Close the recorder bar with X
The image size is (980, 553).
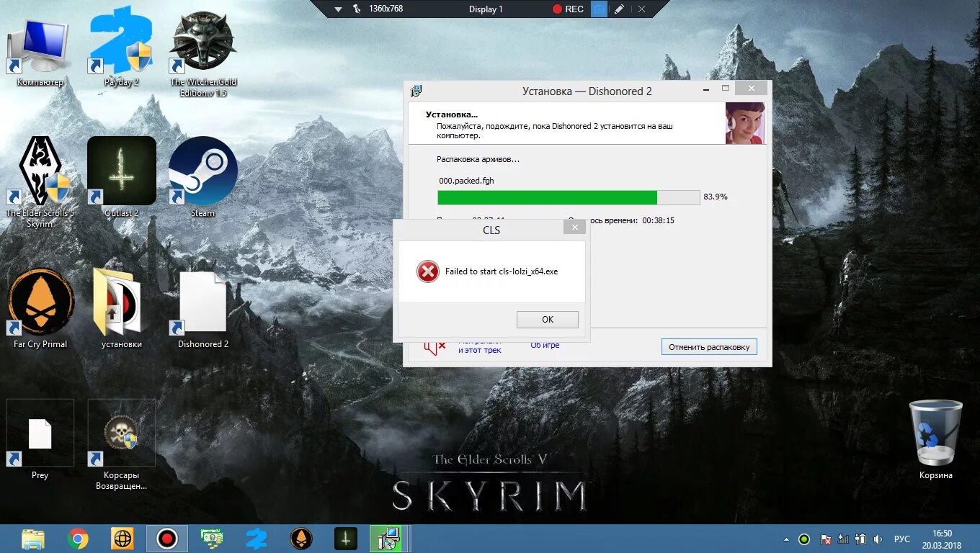[x=641, y=9]
